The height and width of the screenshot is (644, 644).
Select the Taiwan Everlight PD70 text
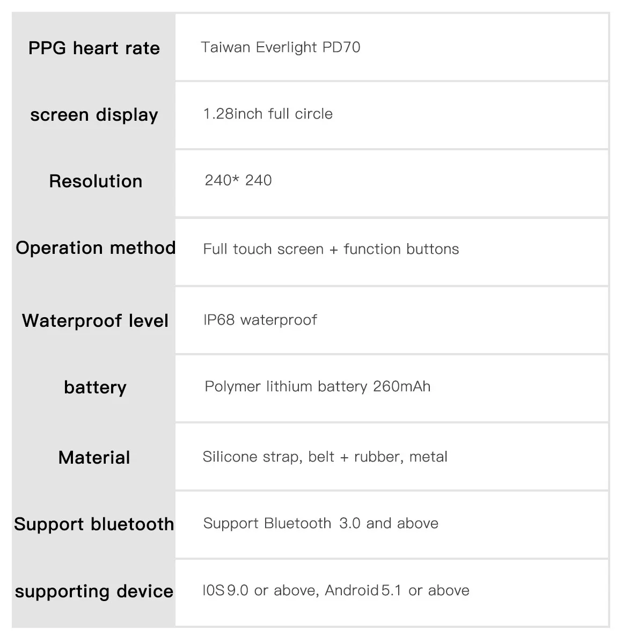(280, 47)
